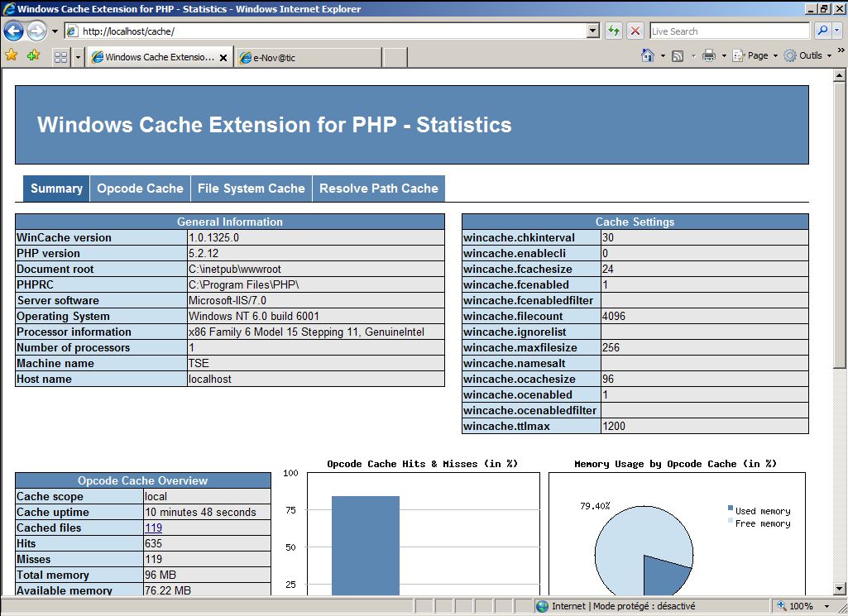Click the Free memory legend color swatch
848x616 pixels.
click(x=730, y=520)
